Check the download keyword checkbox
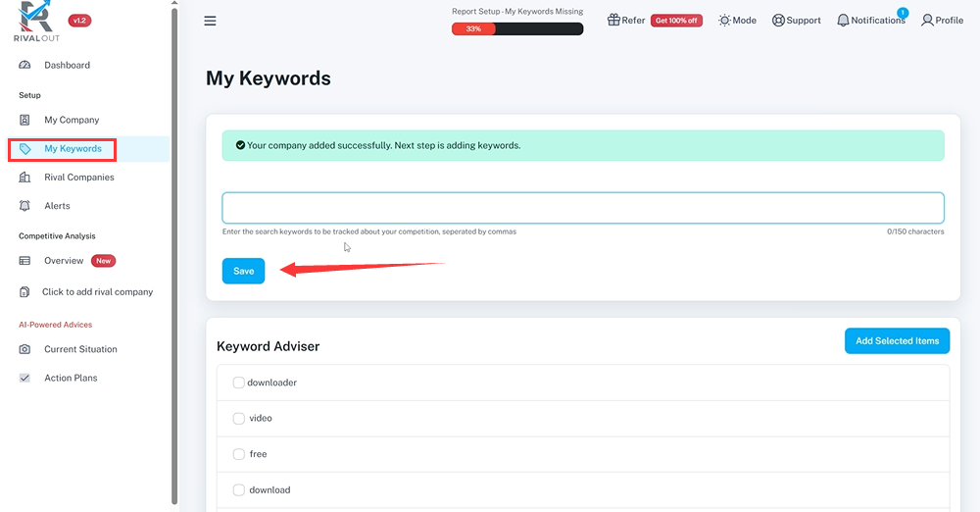The height and width of the screenshot is (512, 980). pos(239,490)
